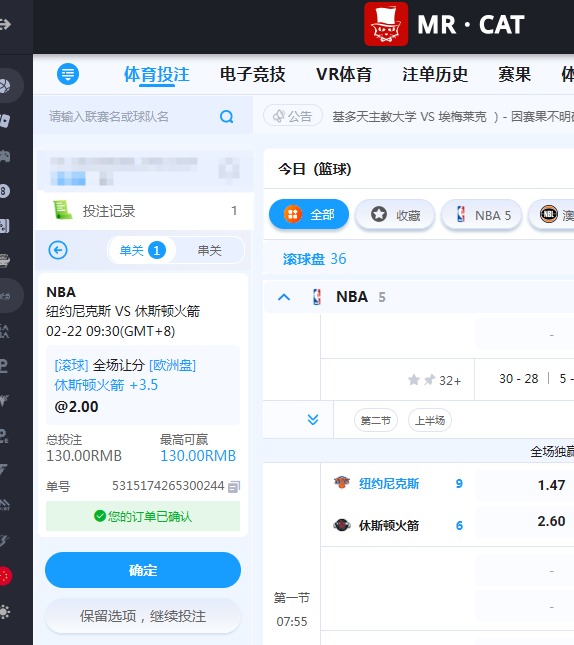574x645 pixels.
Task: Open the 注单历史 tab
Action: pyautogui.click(x=435, y=74)
